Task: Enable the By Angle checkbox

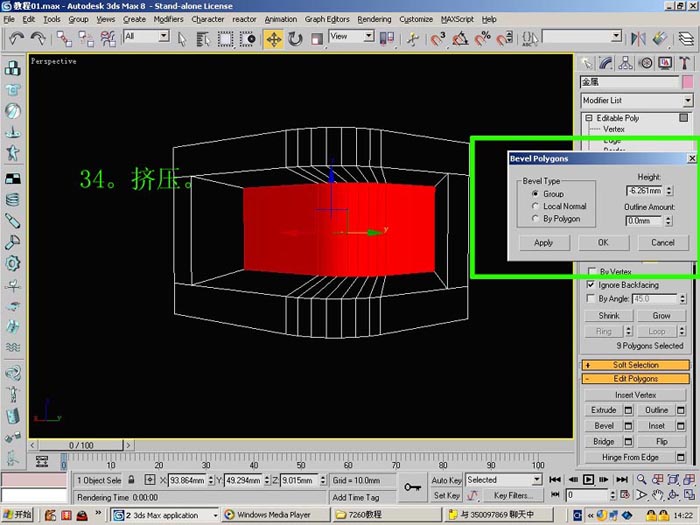Action: (591, 298)
